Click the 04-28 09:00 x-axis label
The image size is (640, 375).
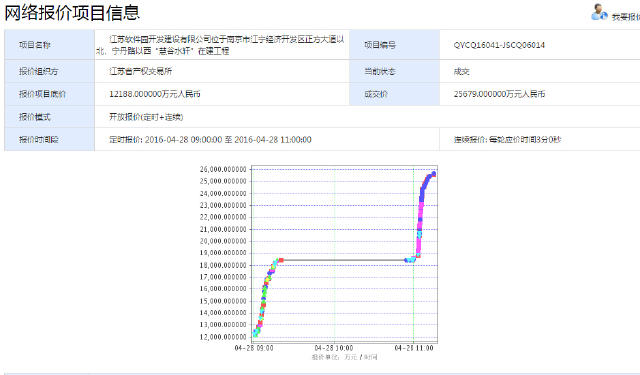coord(254,348)
